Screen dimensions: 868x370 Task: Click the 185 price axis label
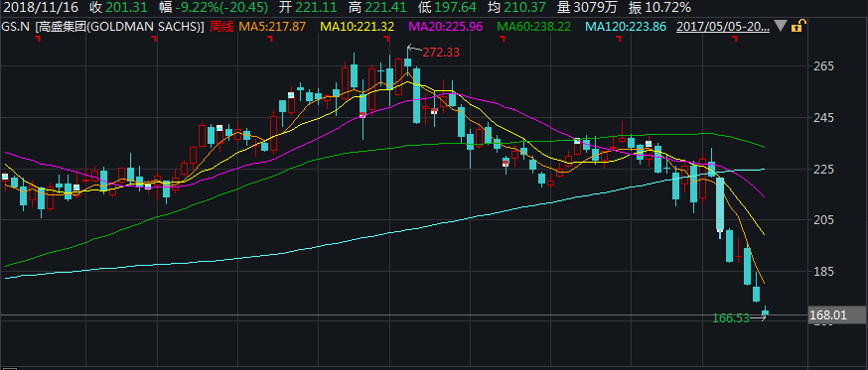click(824, 272)
